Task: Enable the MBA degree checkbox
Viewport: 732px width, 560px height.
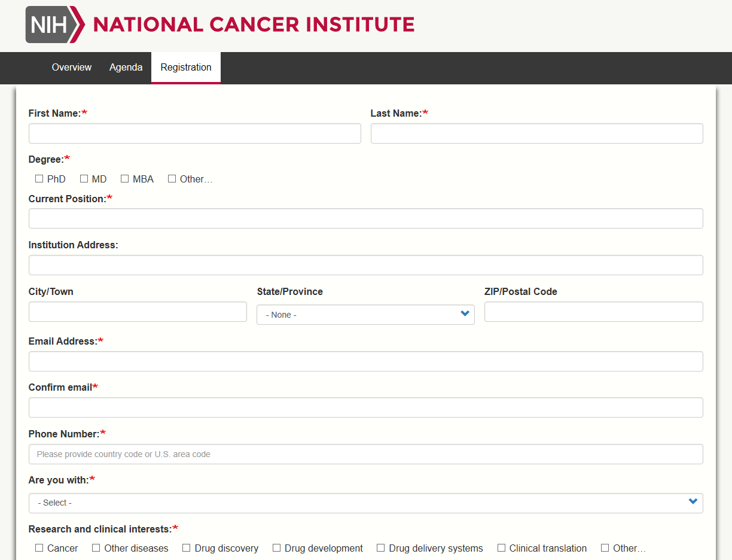Action: coord(125,179)
